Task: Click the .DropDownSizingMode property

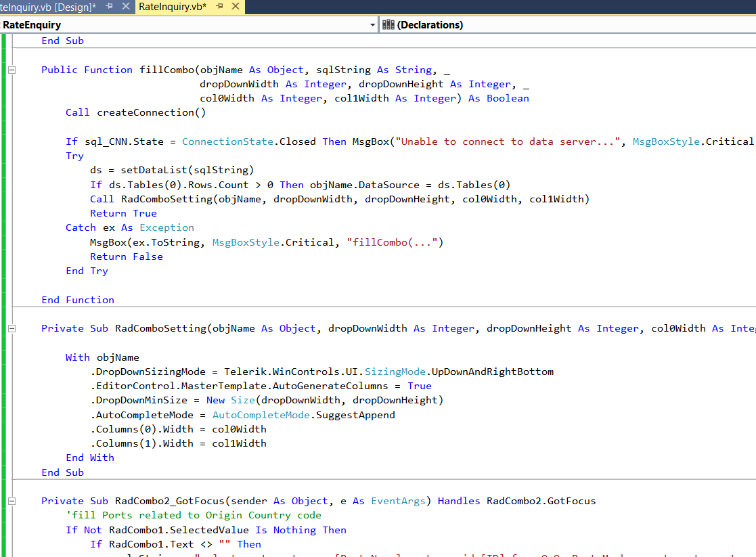Action: (x=148, y=372)
